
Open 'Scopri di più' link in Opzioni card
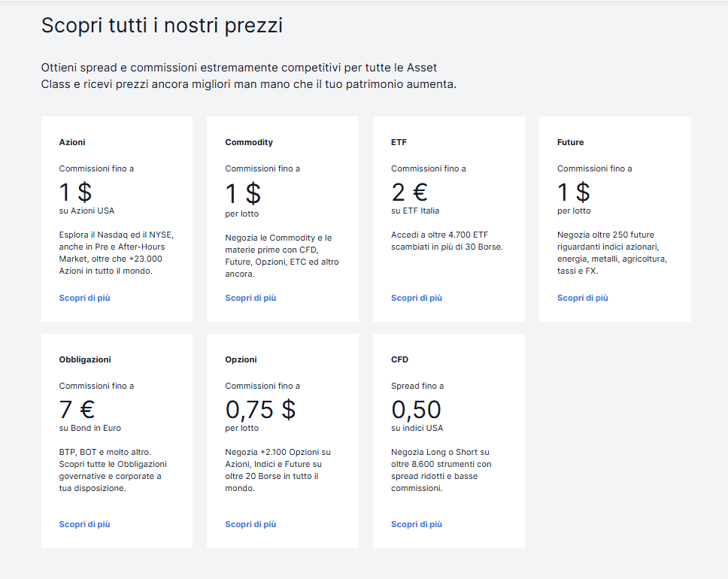click(x=250, y=524)
